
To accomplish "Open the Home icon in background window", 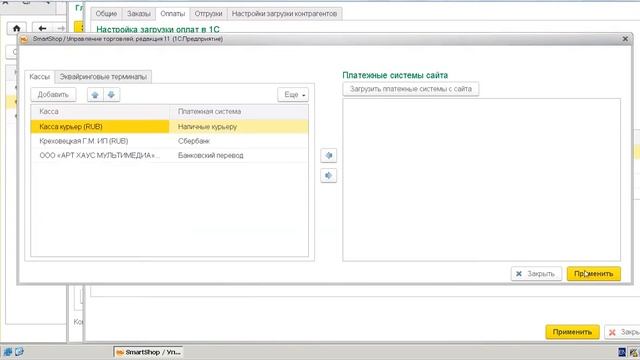I will (16, 28).
